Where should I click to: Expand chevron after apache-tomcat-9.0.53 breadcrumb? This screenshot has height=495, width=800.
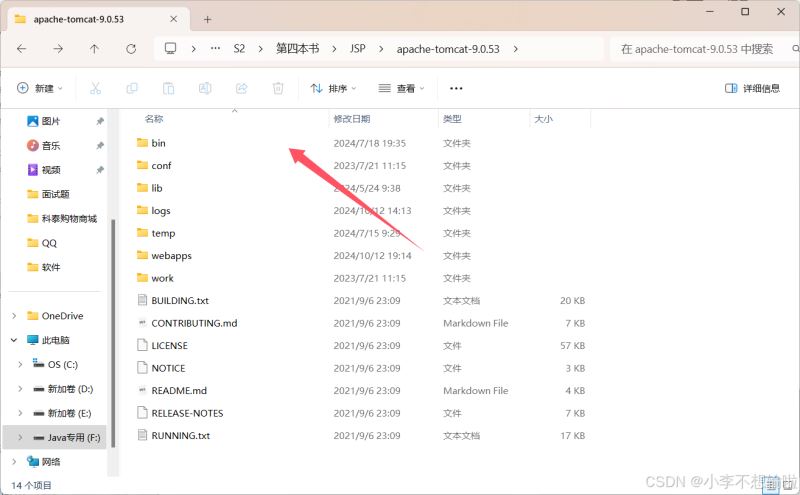click(x=515, y=49)
